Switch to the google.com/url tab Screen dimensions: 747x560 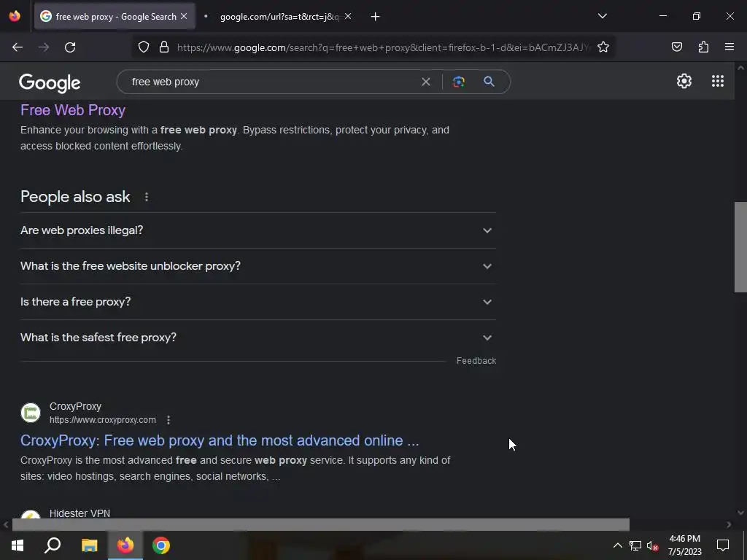point(279,17)
